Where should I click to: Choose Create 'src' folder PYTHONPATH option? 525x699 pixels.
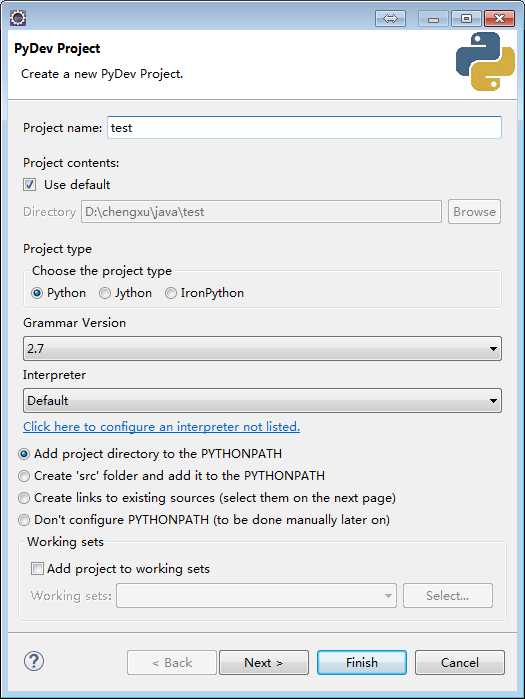[24, 476]
